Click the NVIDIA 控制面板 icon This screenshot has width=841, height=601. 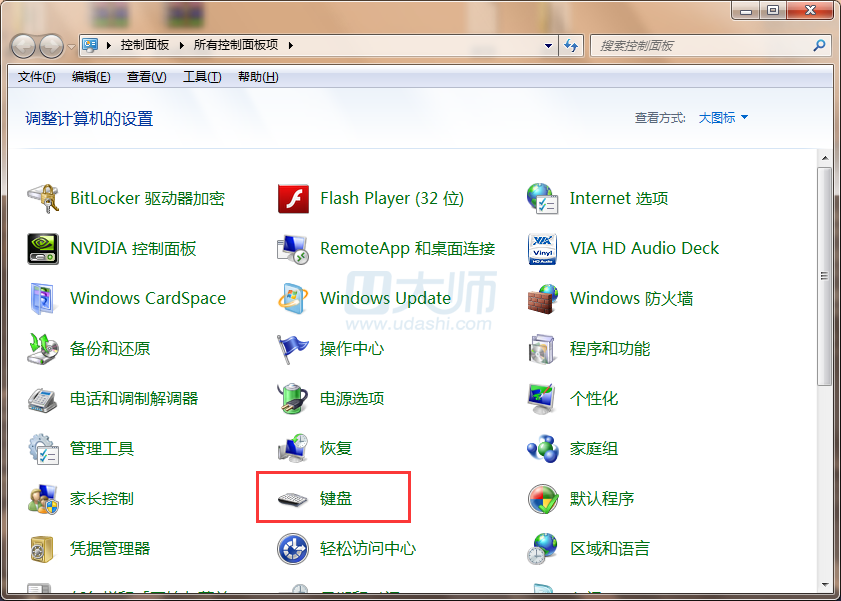coord(43,249)
